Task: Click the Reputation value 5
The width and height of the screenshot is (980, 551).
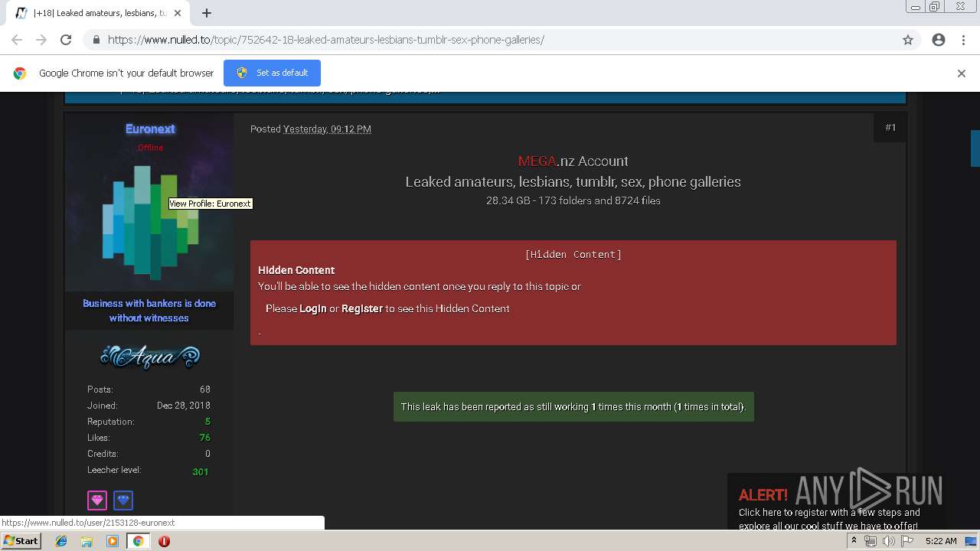Action: point(207,422)
